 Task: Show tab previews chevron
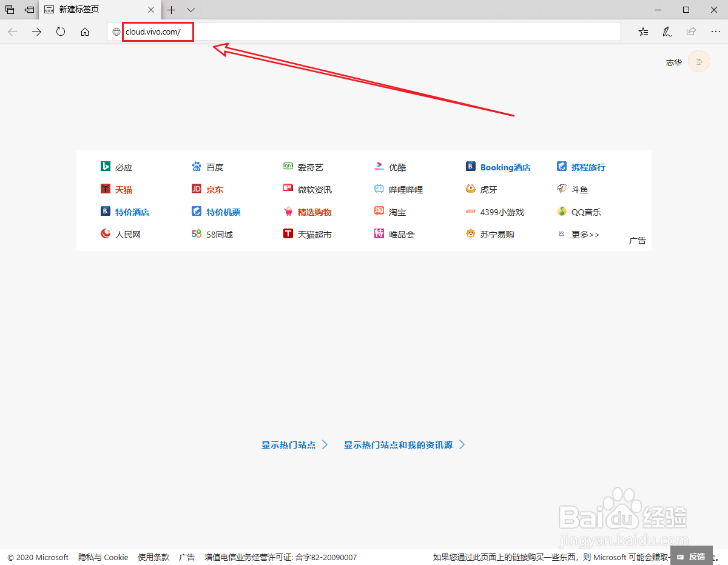pyautogui.click(x=190, y=10)
